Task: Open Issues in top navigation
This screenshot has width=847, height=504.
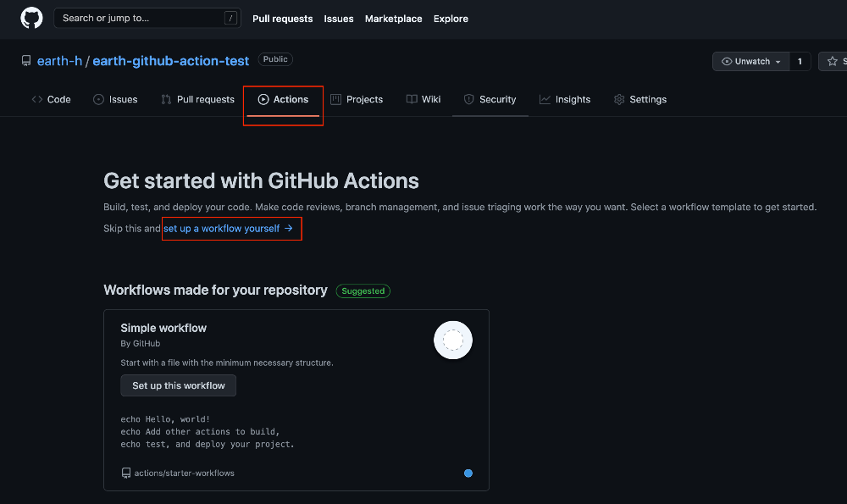Action: [x=339, y=19]
